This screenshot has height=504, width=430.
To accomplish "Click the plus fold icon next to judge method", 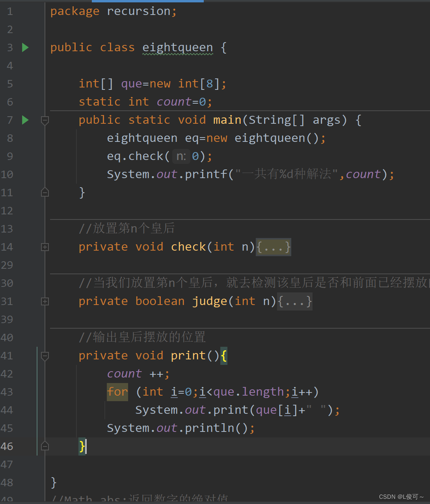I will 45,301.
